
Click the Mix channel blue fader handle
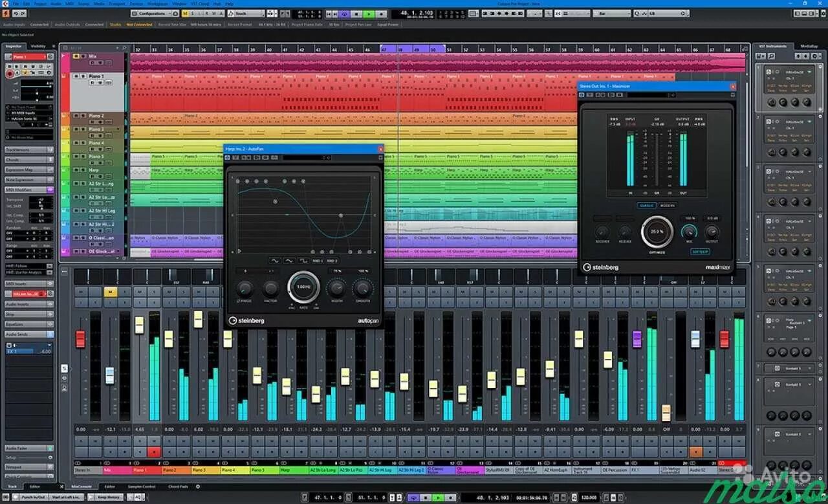point(110,375)
